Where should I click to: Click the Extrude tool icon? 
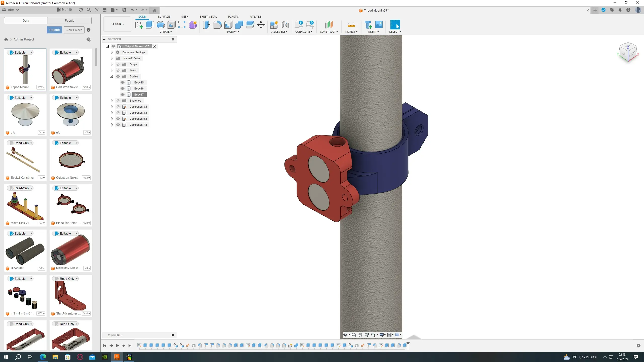pos(150,25)
